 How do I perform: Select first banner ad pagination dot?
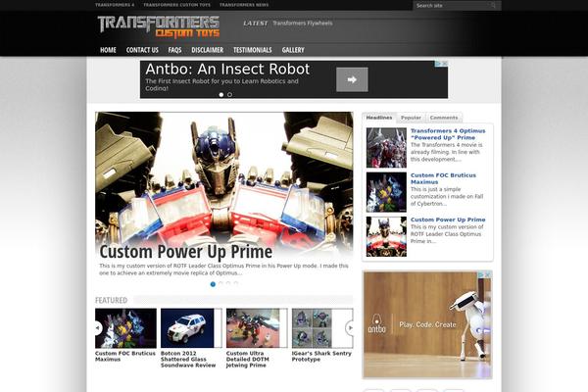221,94
